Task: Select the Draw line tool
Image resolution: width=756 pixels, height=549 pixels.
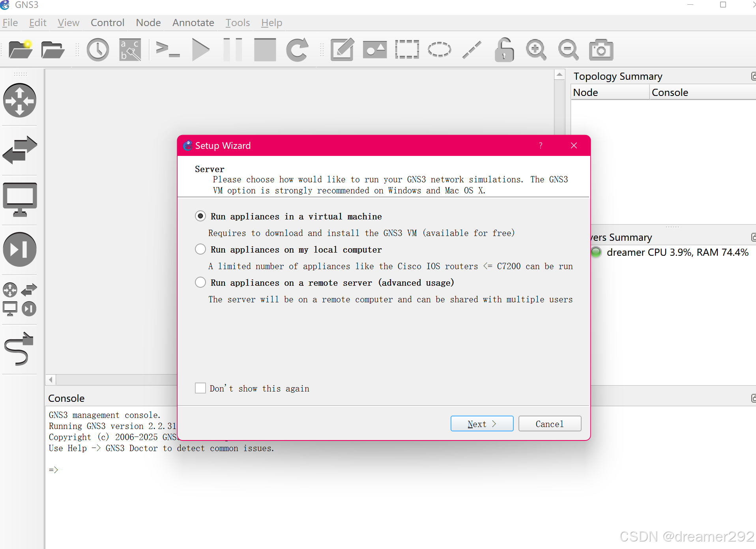Action: pos(472,50)
